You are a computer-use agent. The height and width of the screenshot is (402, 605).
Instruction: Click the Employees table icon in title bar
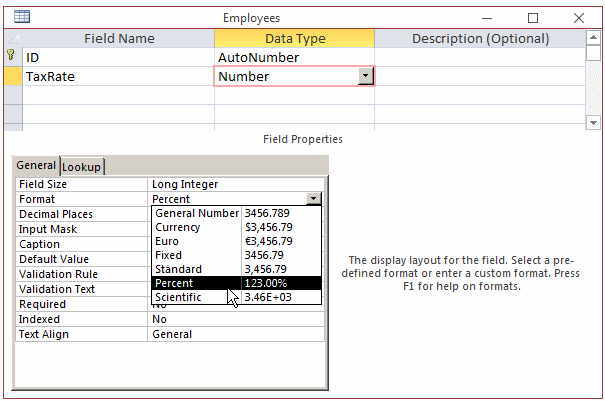(x=22, y=17)
